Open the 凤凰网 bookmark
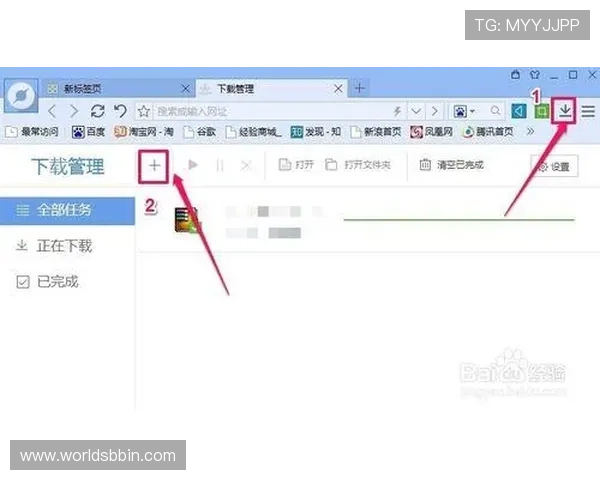The height and width of the screenshot is (480, 600). click(x=432, y=132)
